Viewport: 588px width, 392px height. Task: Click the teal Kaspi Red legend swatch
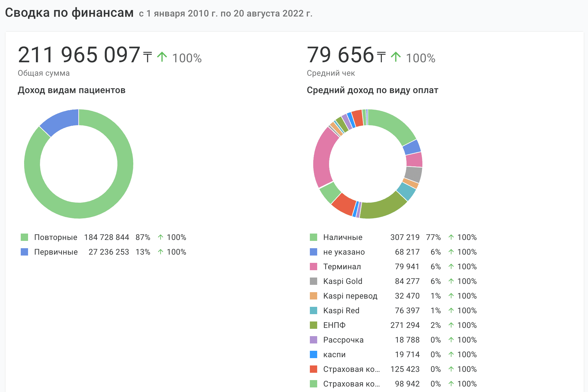[x=313, y=310]
